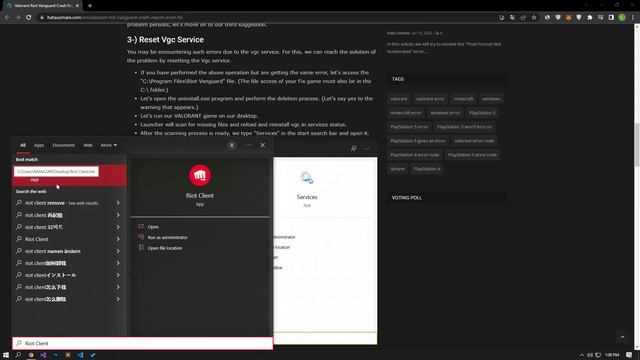Click the Services app icon in article image
The height and width of the screenshot is (360, 640).
307,178
